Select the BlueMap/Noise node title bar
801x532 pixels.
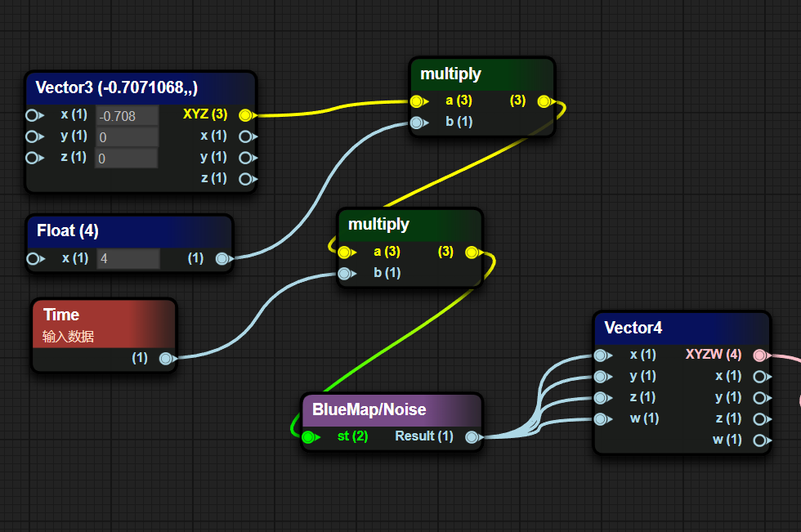391,410
